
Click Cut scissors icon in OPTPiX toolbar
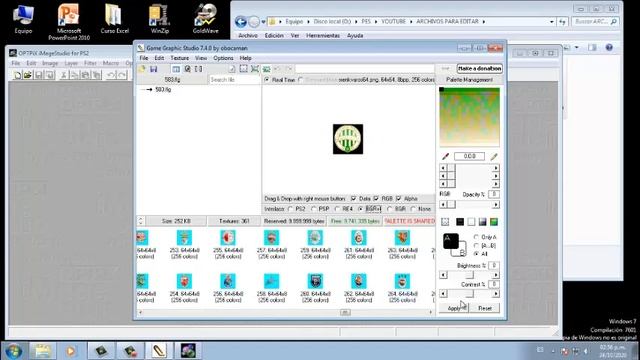[64, 75]
